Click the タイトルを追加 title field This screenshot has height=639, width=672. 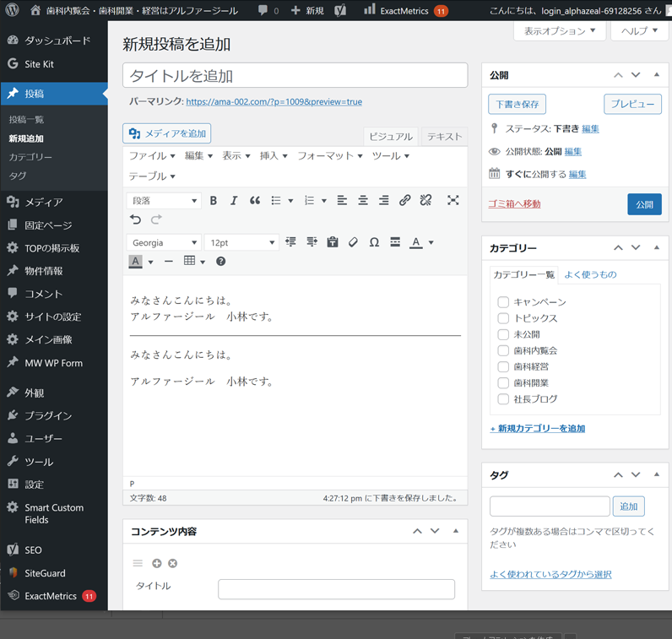point(295,76)
